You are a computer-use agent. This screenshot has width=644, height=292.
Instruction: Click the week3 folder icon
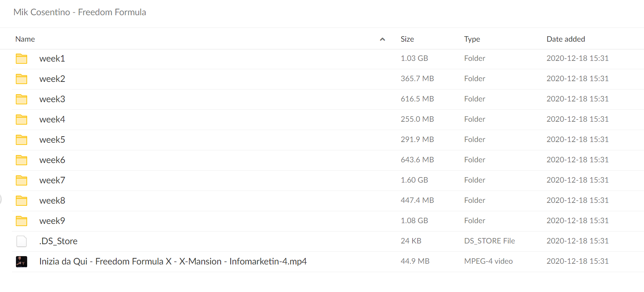[x=21, y=99]
